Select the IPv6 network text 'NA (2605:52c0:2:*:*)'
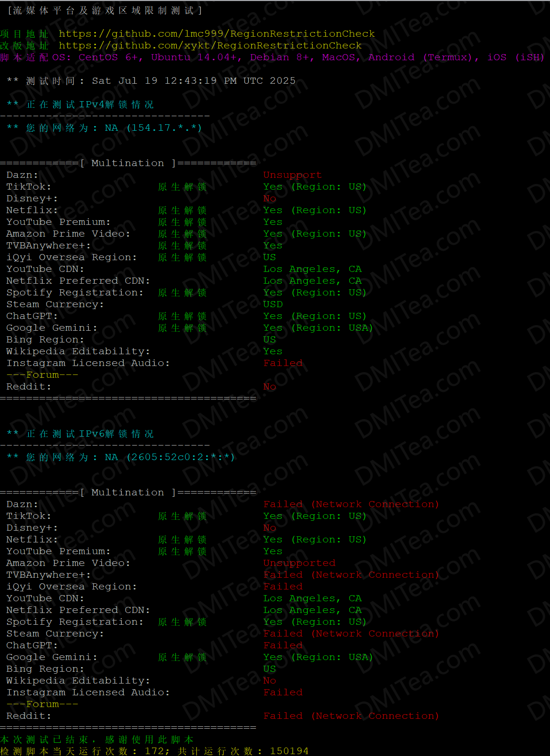The image size is (550, 756). point(170,457)
